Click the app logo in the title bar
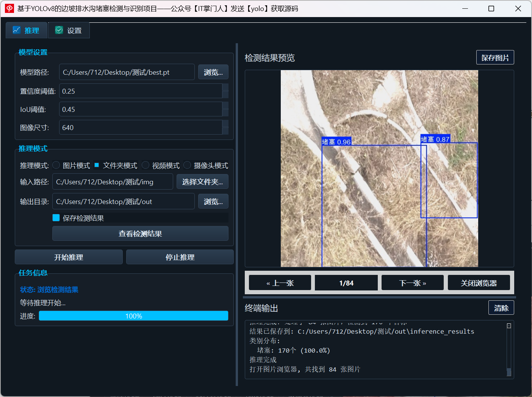Viewport: 532px width, 397px height. [x=9, y=8]
